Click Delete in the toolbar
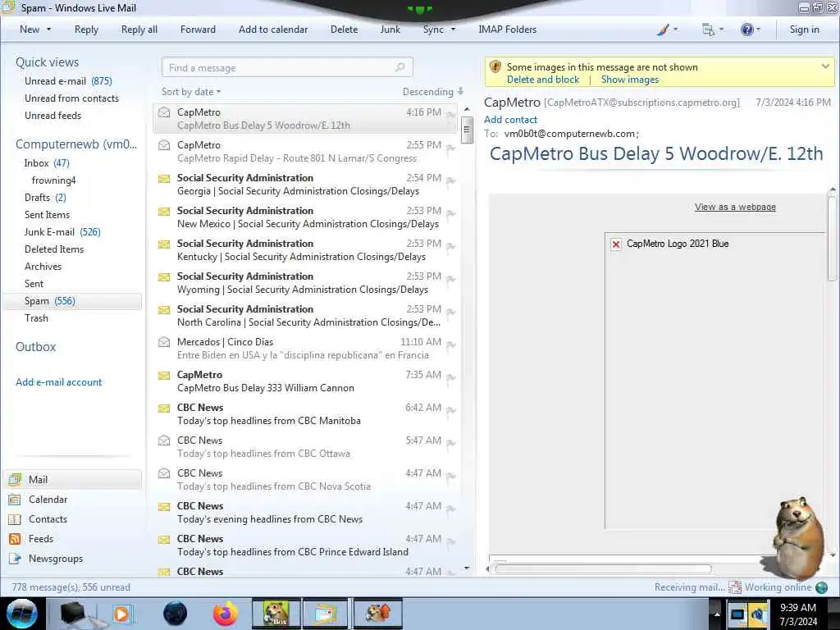 pos(344,30)
